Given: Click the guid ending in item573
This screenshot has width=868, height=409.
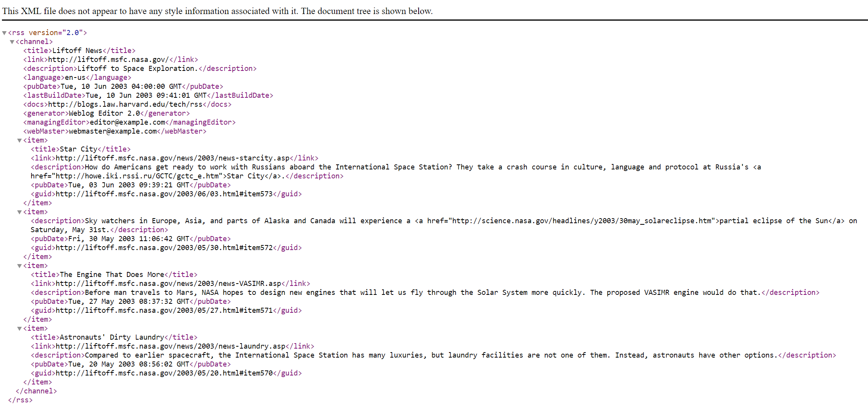Looking at the screenshot, I should point(164,194).
